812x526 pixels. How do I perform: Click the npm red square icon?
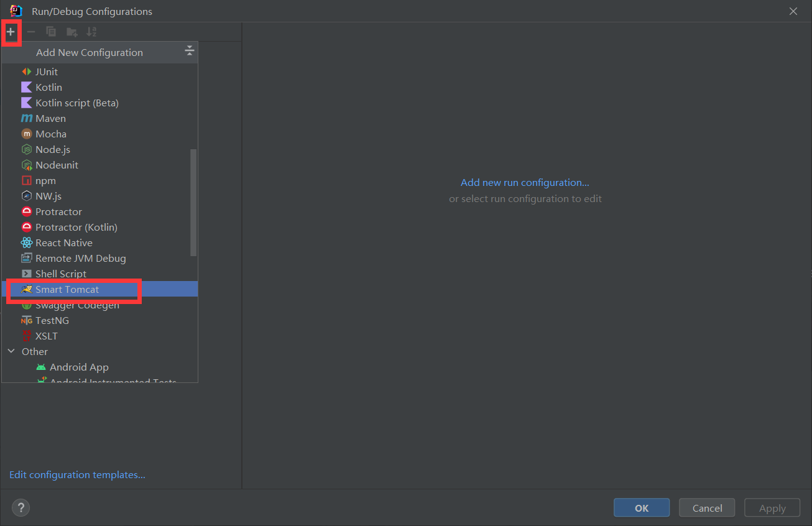click(26, 180)
